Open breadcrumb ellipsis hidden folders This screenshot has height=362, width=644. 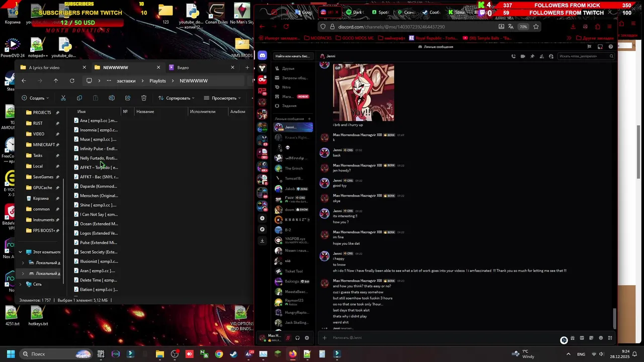[109, 80]
